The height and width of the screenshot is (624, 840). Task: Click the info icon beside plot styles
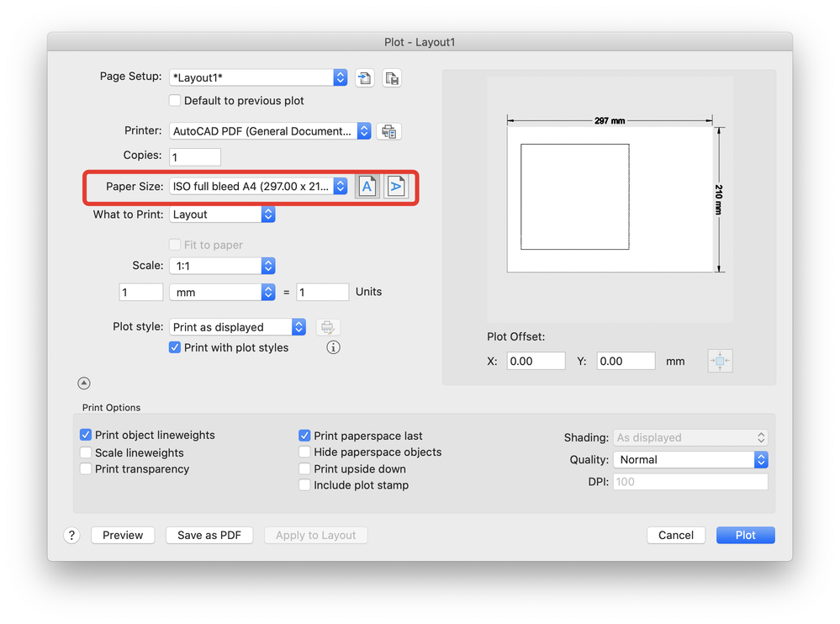coord(333,347)
